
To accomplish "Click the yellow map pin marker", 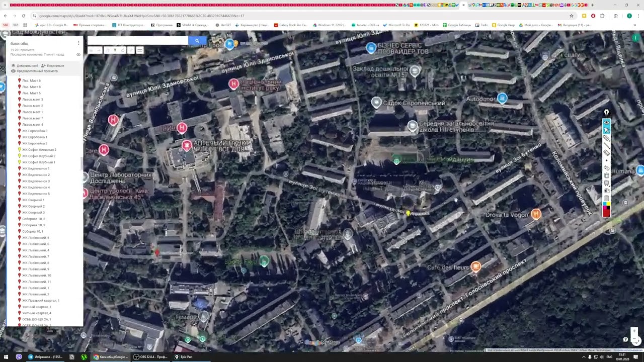I will pos(408,214).
